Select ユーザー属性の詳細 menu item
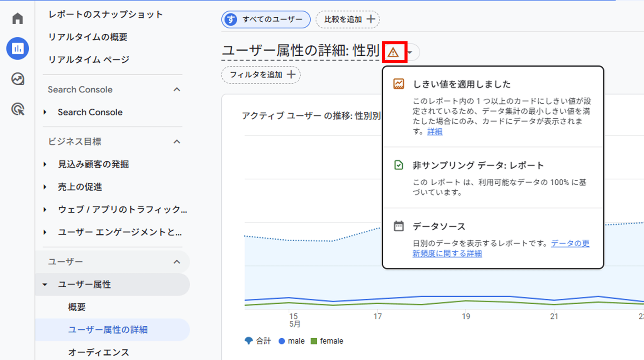The height and width of the screenshot is (360, 644). point(108,330)
